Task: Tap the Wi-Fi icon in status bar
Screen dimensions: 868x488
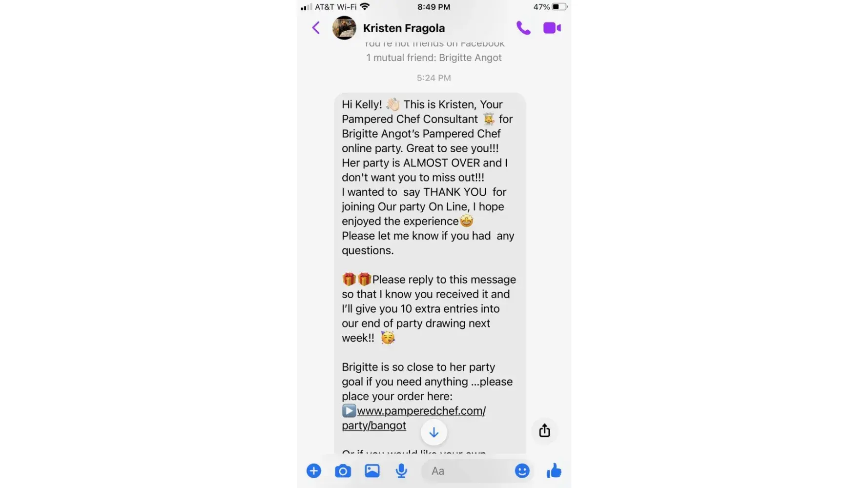Action: (365, 6)
